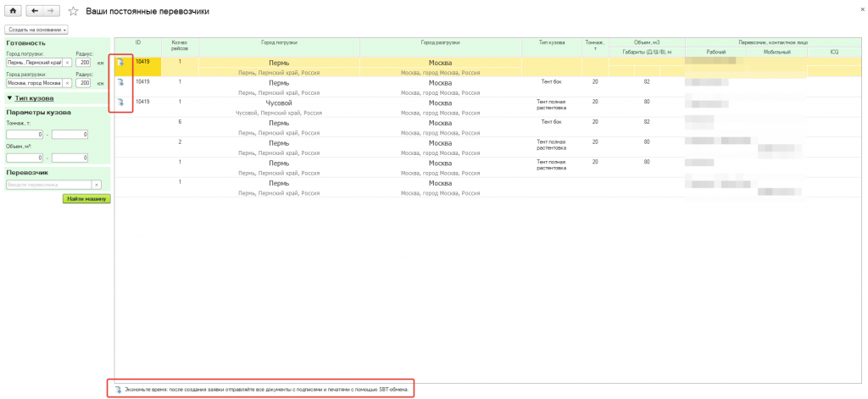Click tonnage '20' in the Чусовой row

(595, 102)
